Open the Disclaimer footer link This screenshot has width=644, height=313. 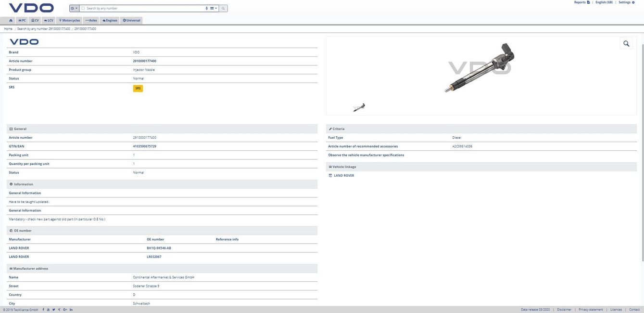564,310
